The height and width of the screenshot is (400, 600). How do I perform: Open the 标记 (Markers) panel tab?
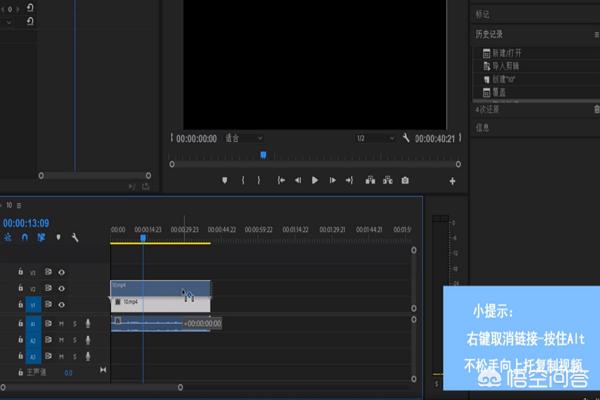pos(484,15)
